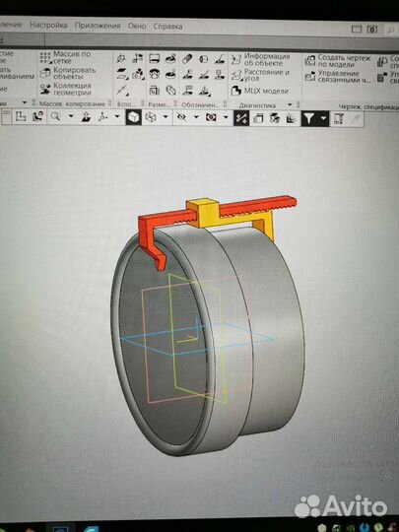Click the Чертеж, спецификация panel label
This screenshot has width=399, height=532.
(x=368, y=106)
